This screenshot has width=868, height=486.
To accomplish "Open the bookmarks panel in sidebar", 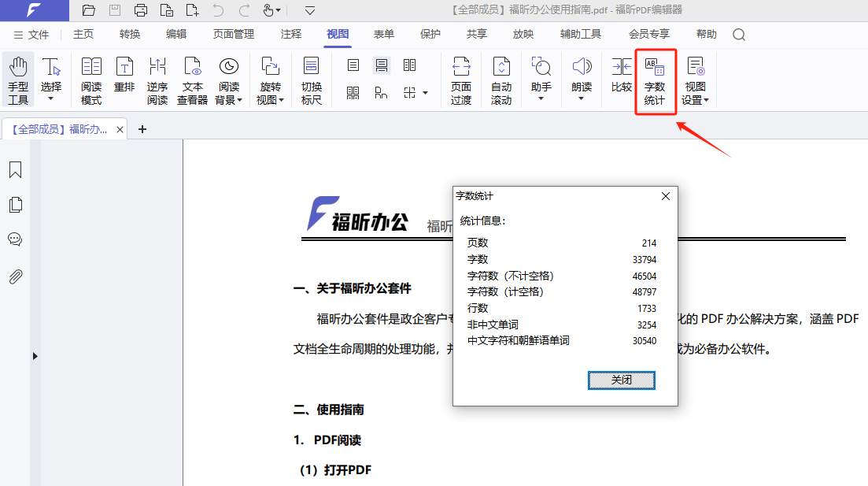I will tap(15, 169).
